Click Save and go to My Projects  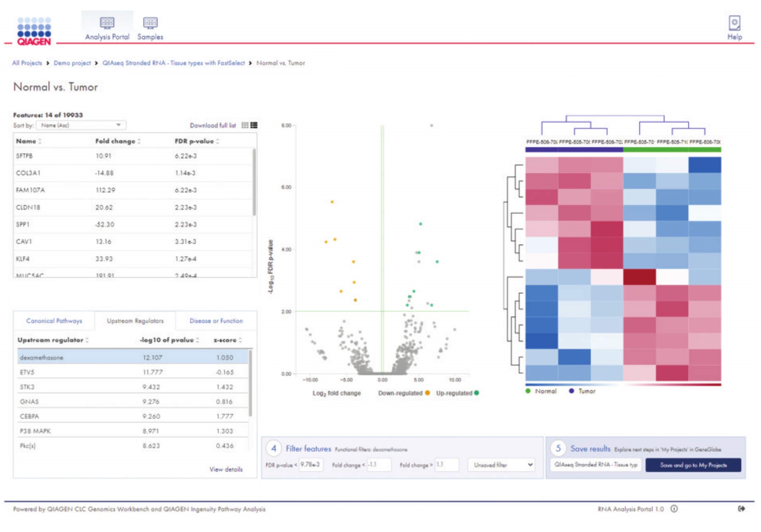pyautogui.click(x=693, y=465)
